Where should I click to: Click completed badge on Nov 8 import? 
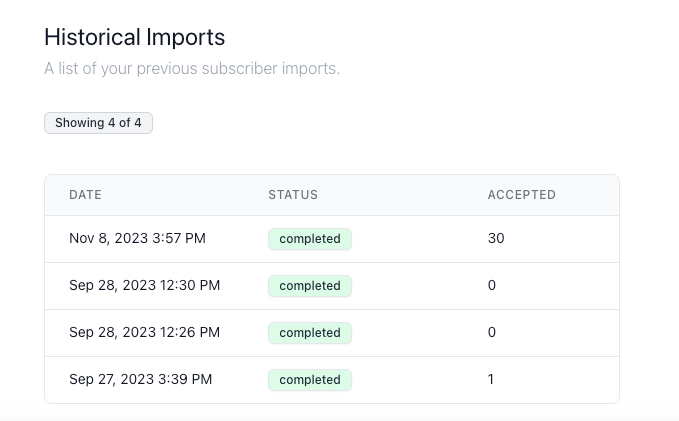310,239
